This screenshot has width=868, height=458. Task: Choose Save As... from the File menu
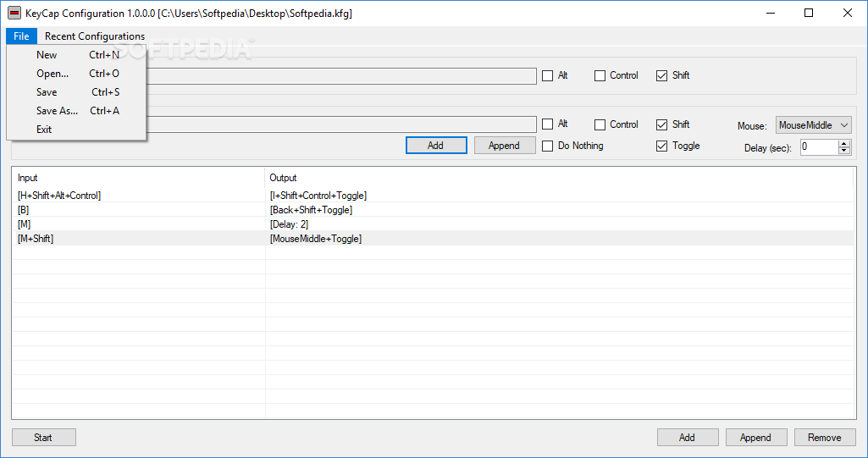click(x=77, y=111)
